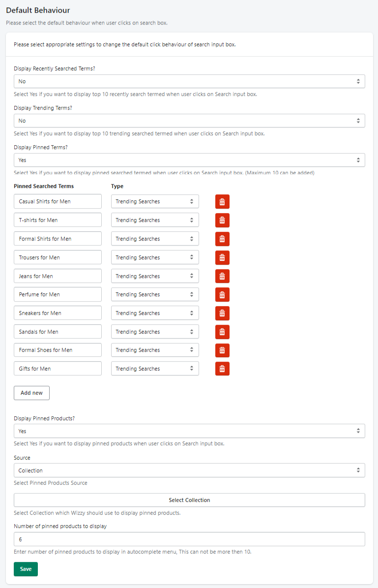Trash the Perfume for Men term
This screenshot has height=588, width=378.
pyautogui.click(x=222, y=295)
